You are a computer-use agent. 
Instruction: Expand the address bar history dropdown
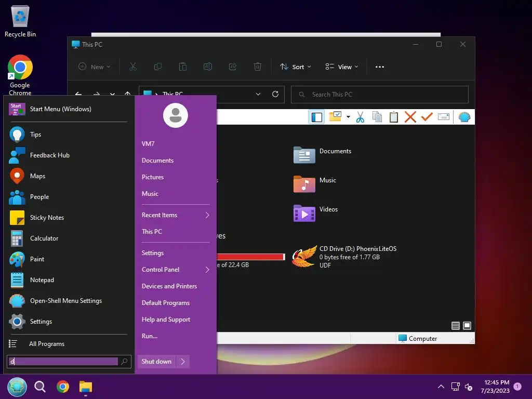point(258,95)
